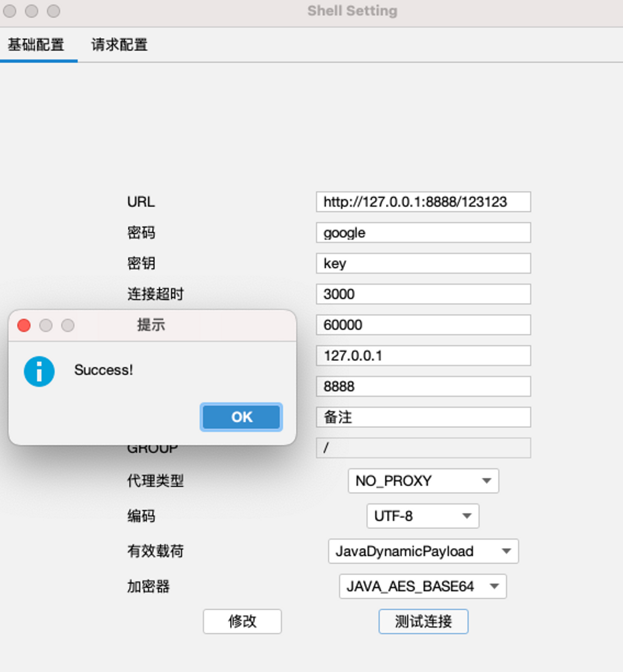Image resolution: width=623 pixels, height=672 pixels.
Task: Click the proxy host field 127.0.0.1
Action: coord(423,356)
